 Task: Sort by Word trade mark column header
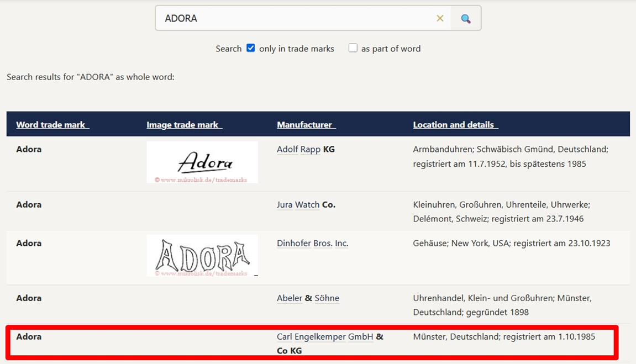(x=52, y=124)
